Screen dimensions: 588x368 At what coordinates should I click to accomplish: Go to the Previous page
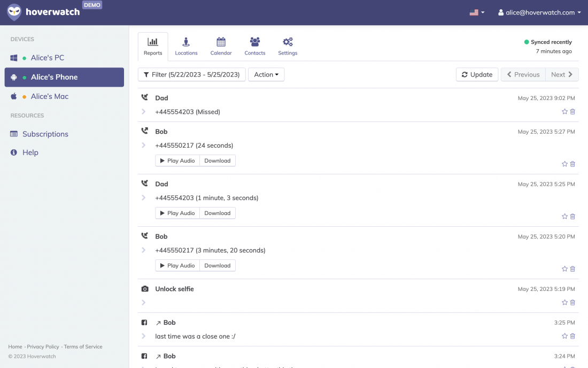pyautogui.click(x=523, y=75)
